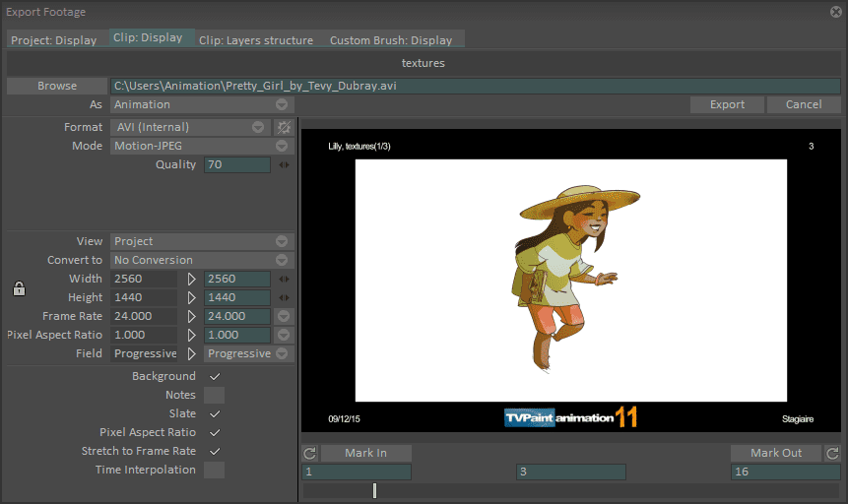Screen dimensions: 848x504
Task: Open the View Project dropdown
Action: (x=202, y=241)
